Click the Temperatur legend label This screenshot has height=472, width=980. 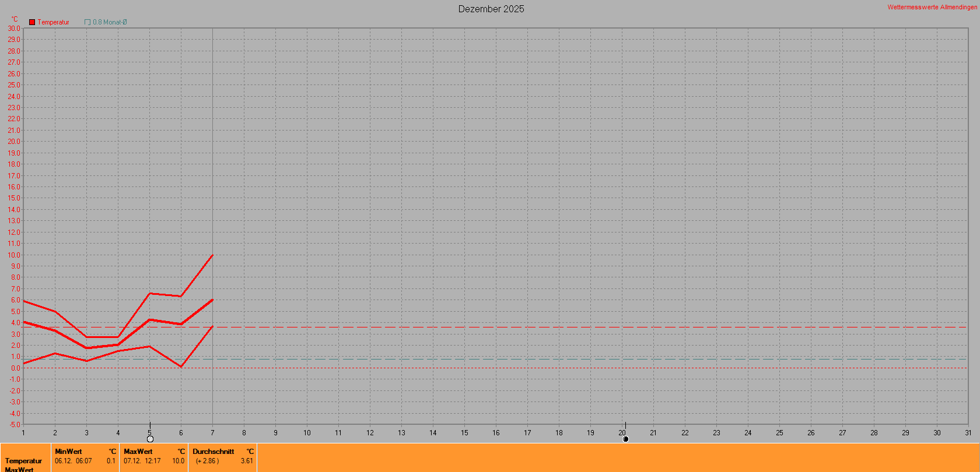[x=53, y=22]
